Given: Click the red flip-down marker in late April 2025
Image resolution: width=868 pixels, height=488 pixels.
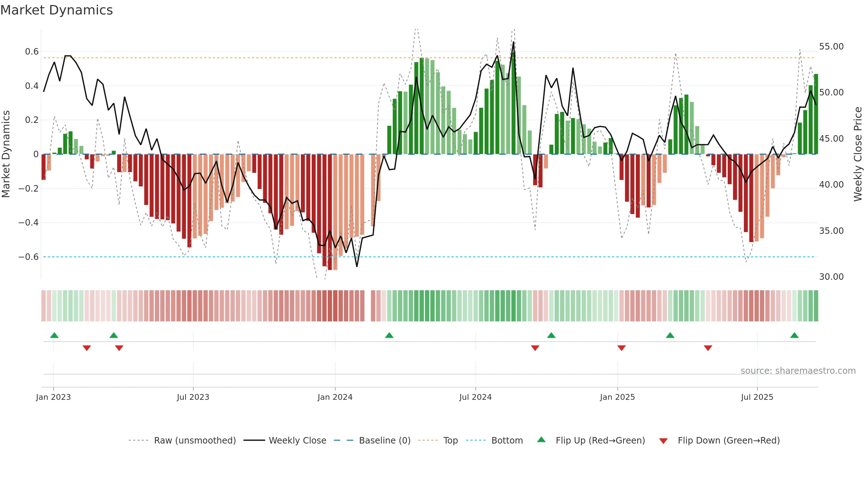Looking at the screenshot, I should (x=708, y=348).
